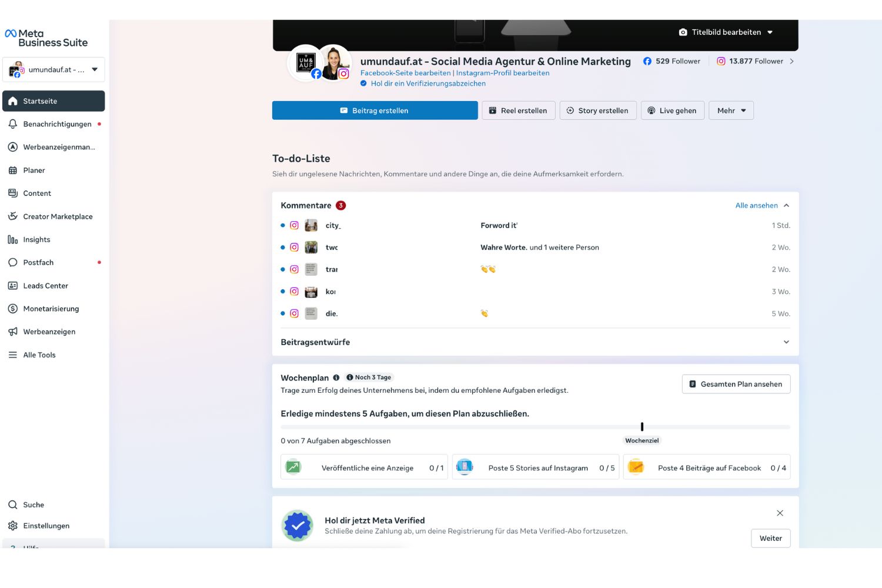Click the Poste 5 Stories task icon
Image resolution: width=882 pixels, height=588 pixels.
(x=465, y=467)
